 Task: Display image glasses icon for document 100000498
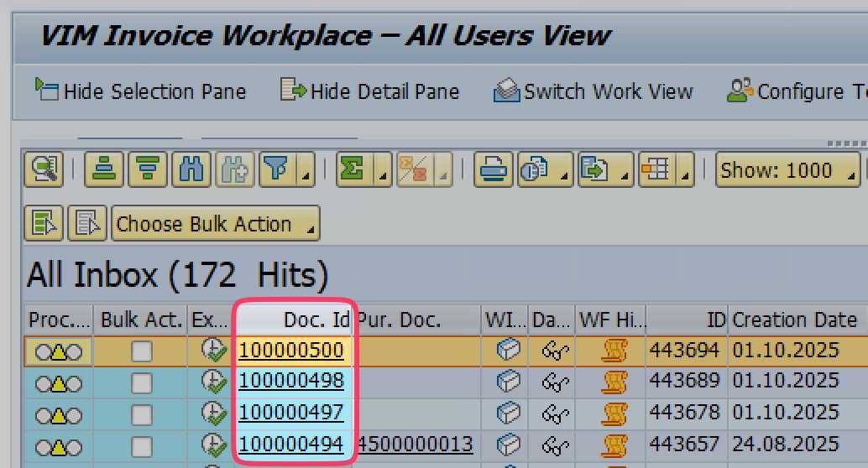click(555, 382)
